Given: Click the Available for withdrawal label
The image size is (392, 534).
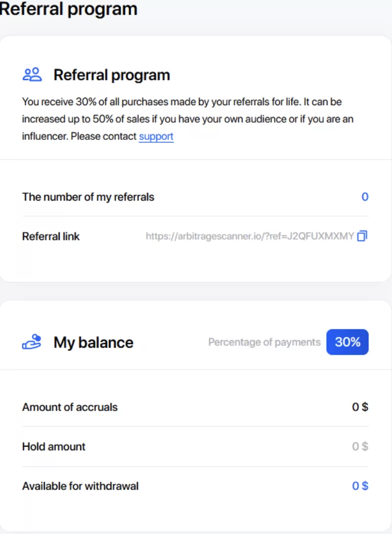Looking at the screenshot, I should click(x=80, y=486).
